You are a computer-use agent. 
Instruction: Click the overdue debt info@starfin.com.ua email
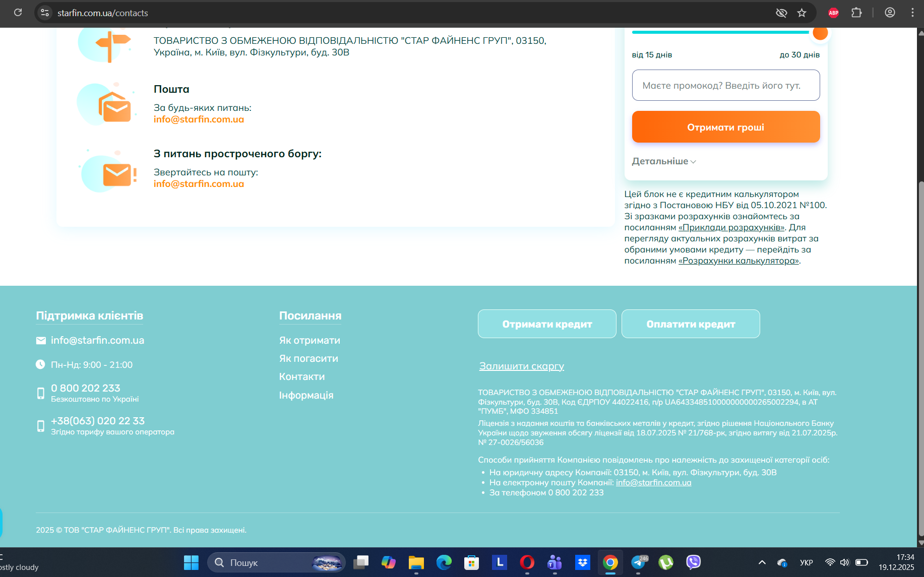[x=199, y=184]
